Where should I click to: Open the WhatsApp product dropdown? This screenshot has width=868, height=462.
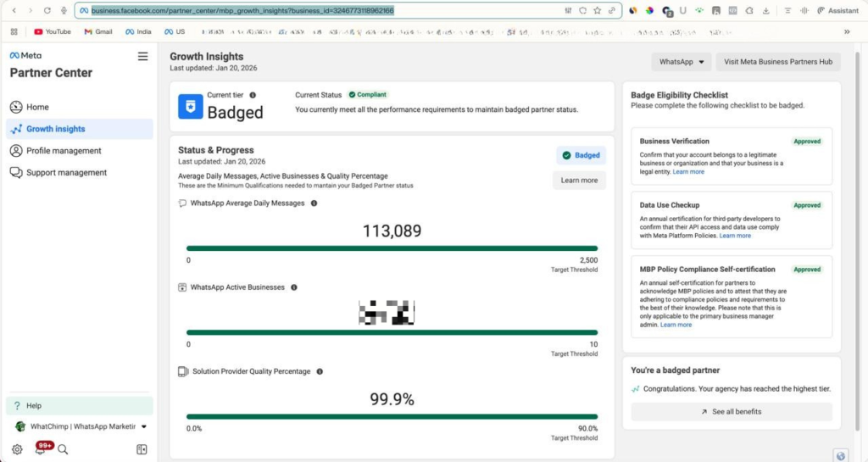pos(681,62)
